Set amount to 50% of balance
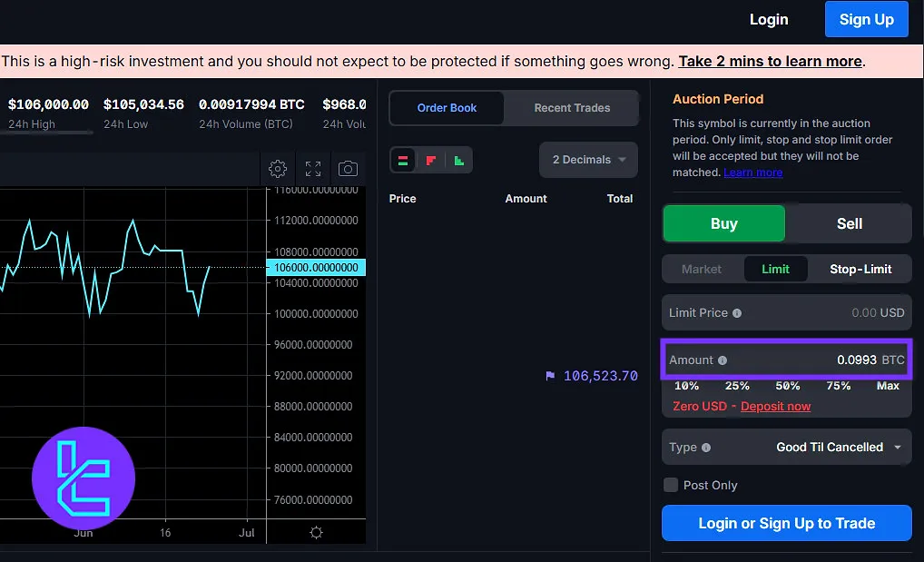 [787, 386]
